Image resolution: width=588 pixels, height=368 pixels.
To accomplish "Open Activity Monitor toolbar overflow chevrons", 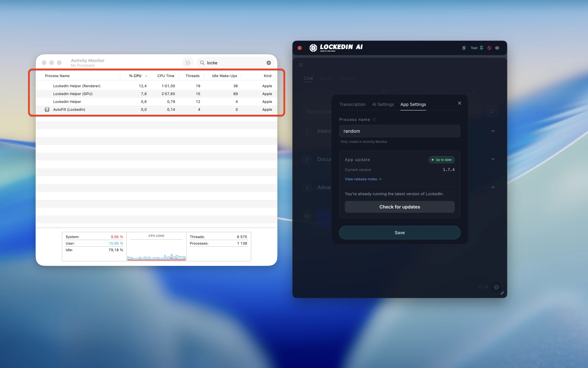I will (x=188, y=63).
